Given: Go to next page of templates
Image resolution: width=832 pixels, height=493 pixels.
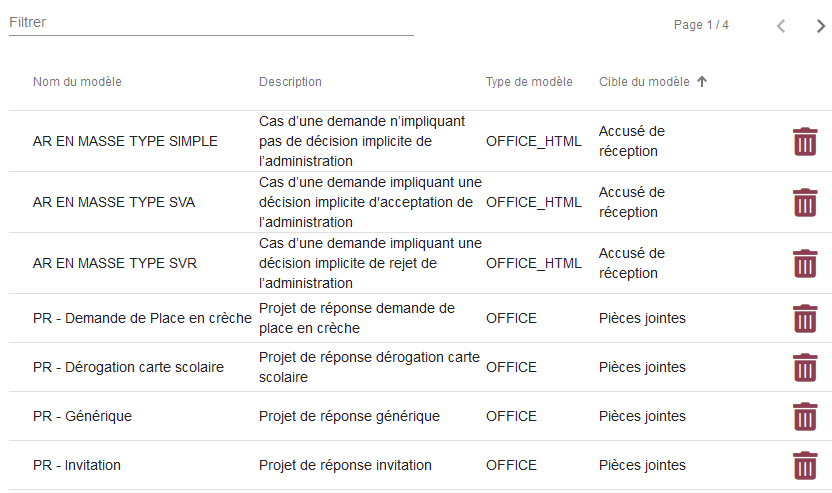Looking at the screenshot, I should [821, 26].
